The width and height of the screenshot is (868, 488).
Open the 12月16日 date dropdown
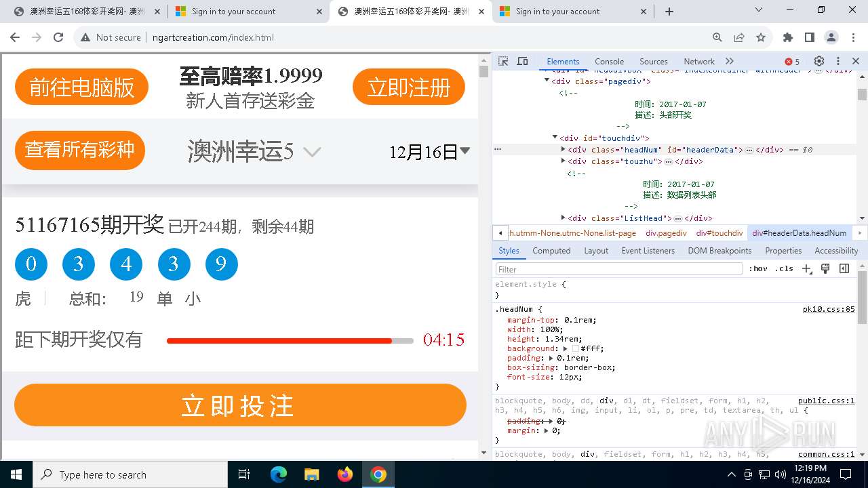pyautogui.click(x=429, y=152)
